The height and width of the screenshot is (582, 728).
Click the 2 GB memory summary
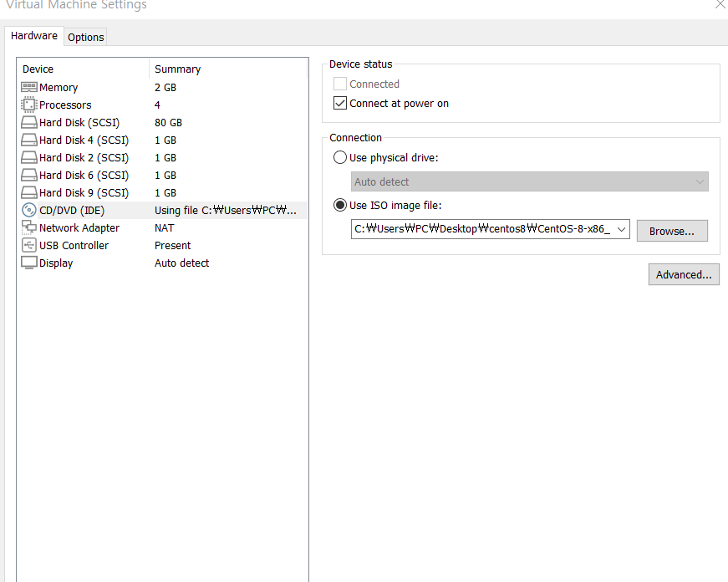(x=165, y=87)
